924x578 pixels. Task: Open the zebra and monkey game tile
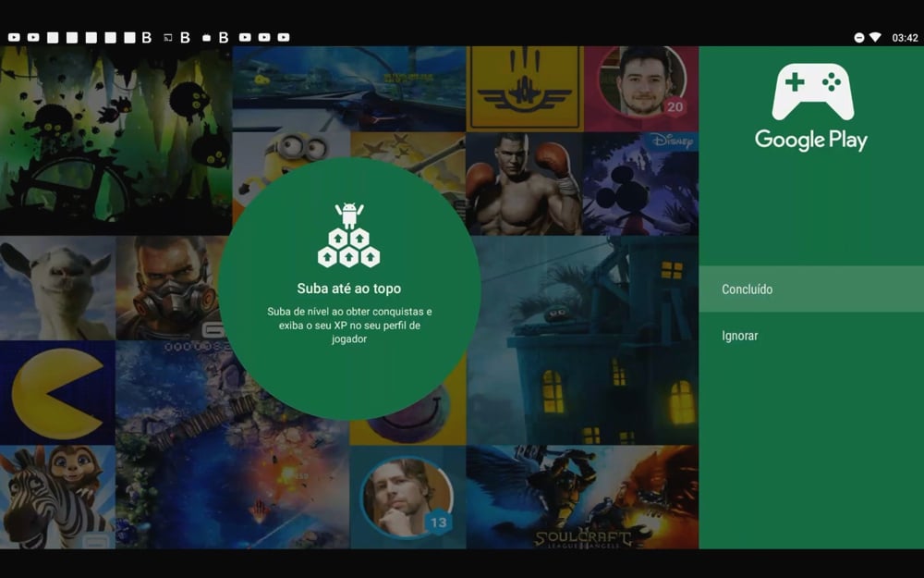tap(57, 498)
